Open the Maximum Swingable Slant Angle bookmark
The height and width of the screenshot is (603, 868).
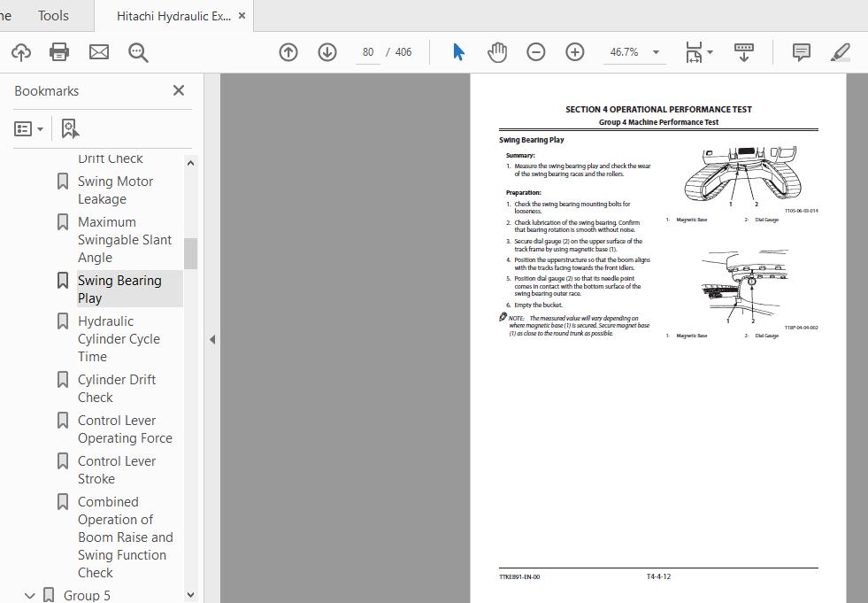coord(125,239)
